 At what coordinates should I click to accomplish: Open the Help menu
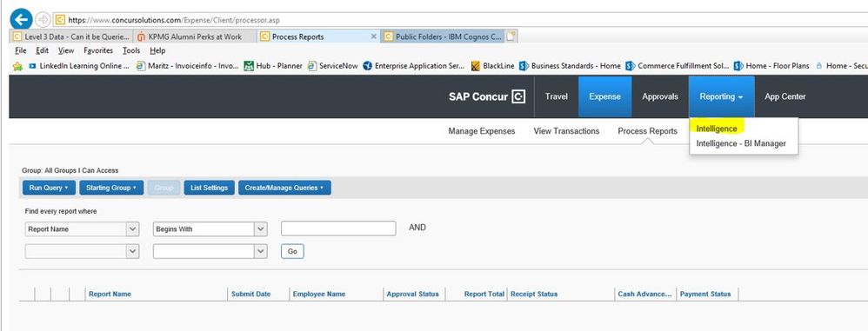click(157, 50)
